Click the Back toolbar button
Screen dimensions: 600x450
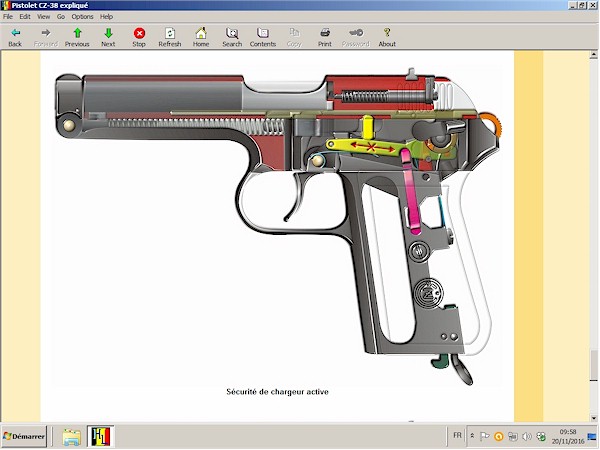(x=15, y=38)
